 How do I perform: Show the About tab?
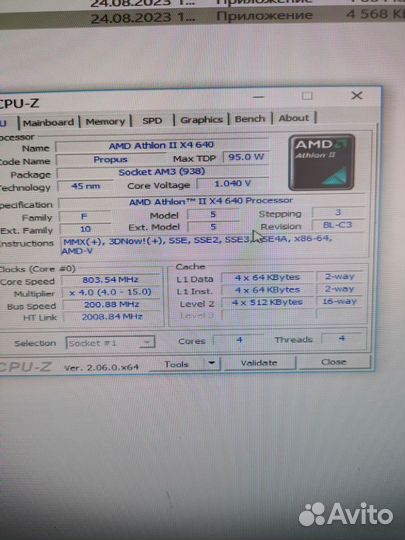294,118
